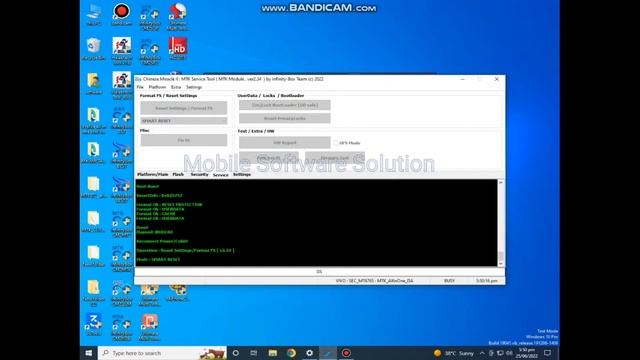
Task: Click the 'Operation : Reset Settings/Format FS' log line
Action: pyautogui.click(x=185, y=251)
